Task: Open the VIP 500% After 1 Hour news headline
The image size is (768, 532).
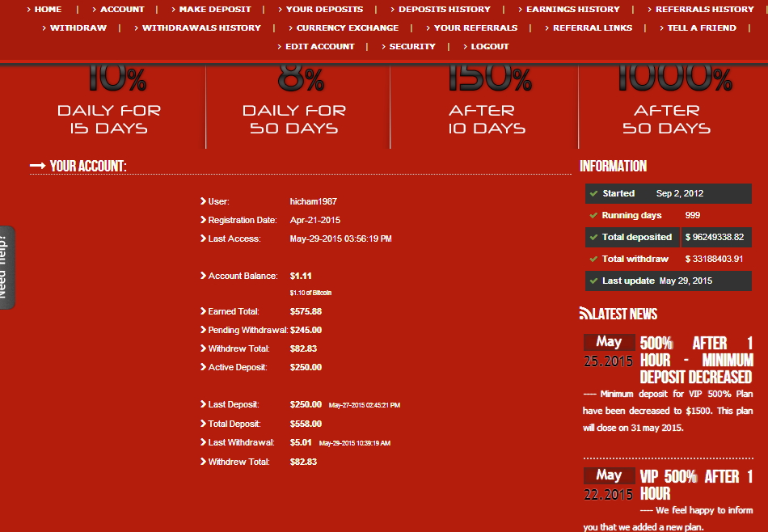Action: [696, 485]
